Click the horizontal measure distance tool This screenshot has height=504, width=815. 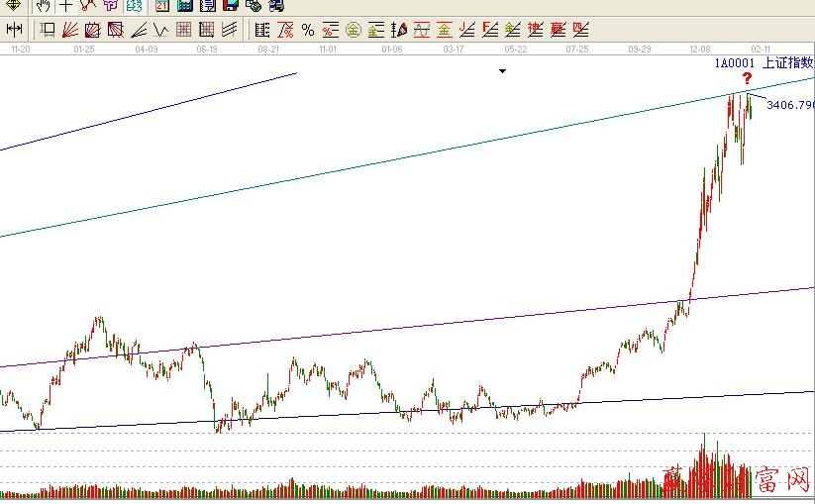(13, 30)
